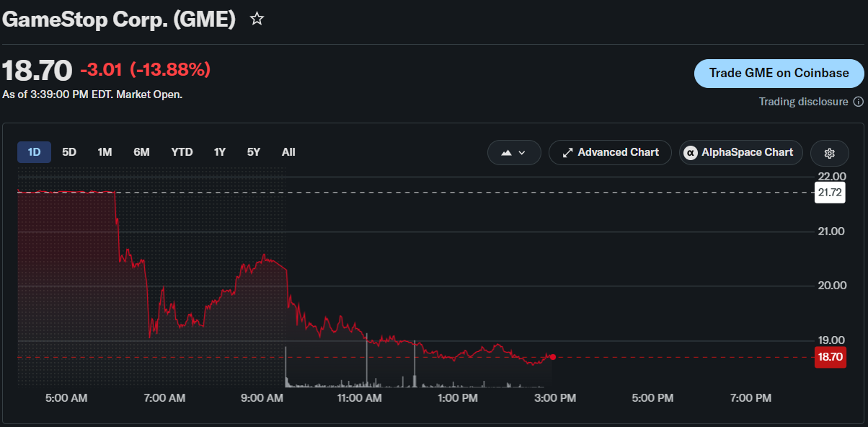Viewport: 868px width, 427px height.
Task: Click the red current price dot on chart
Action: click(x=552, y=357)
